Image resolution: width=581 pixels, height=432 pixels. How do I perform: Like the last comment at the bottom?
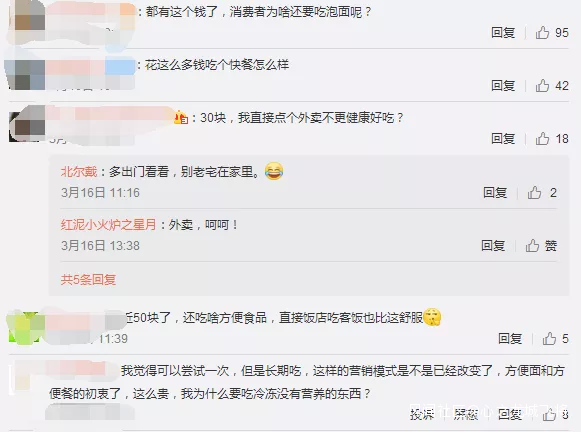(550, 415)
